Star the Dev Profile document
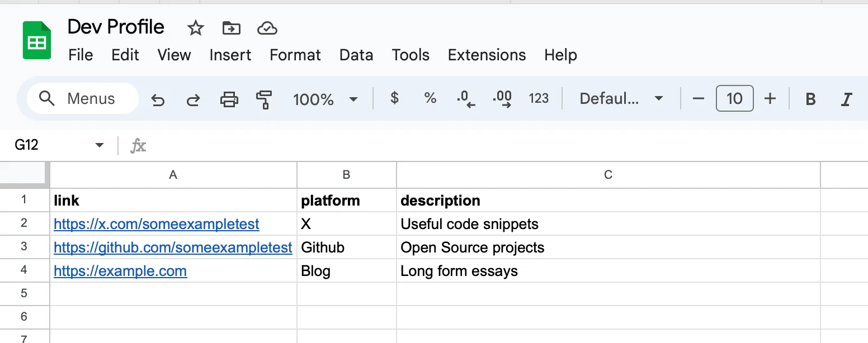Screen dimensions: 868x343 pyautogui.click(x=195, y=28)
